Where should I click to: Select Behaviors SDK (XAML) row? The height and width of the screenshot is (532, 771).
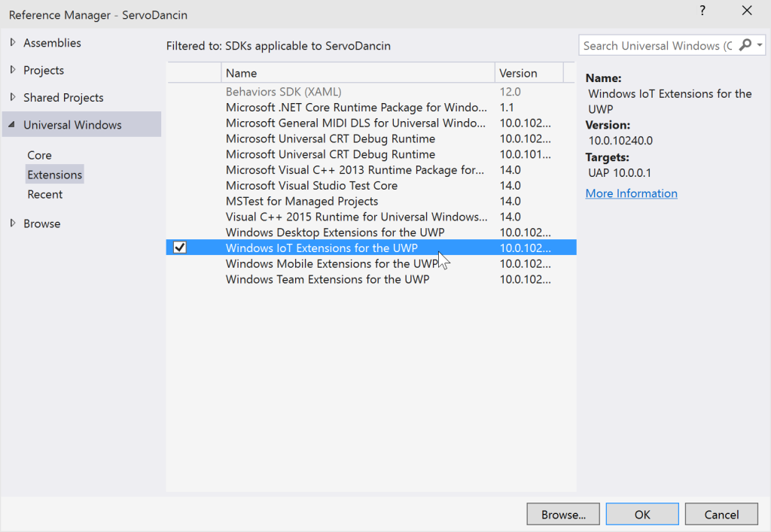tap(371, 91)
